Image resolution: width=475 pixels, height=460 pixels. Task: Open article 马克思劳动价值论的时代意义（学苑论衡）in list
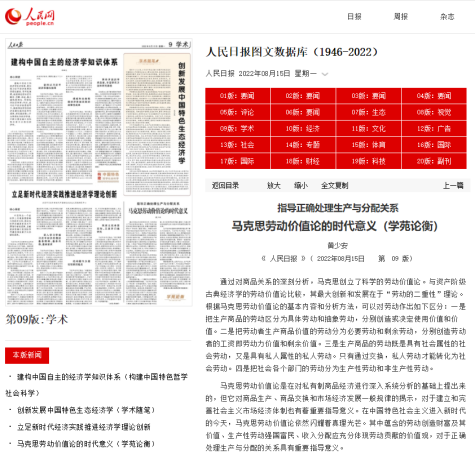pos(86,444)
